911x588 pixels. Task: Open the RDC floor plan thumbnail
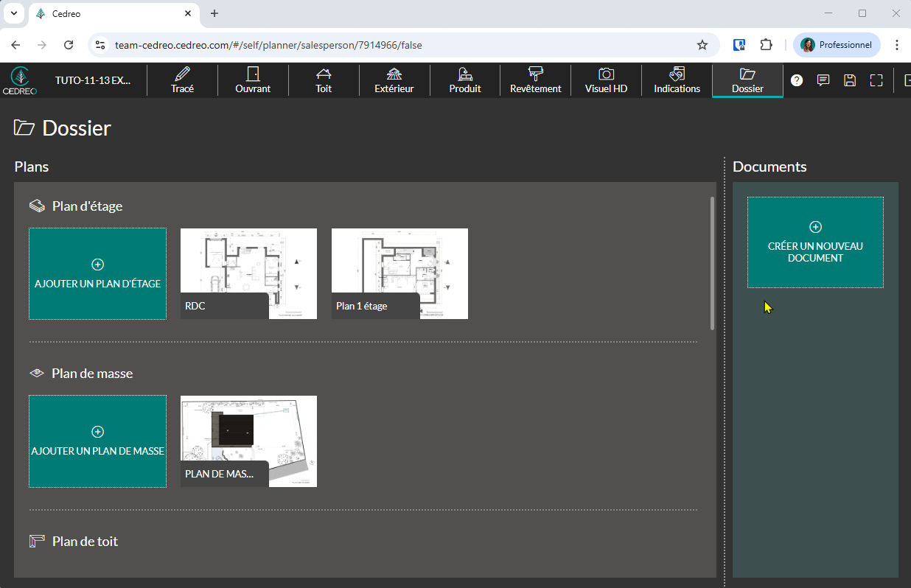[248, 273]
